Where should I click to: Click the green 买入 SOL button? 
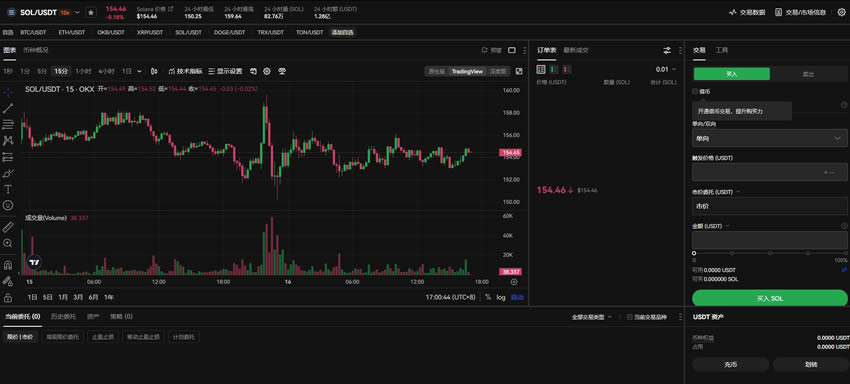click(x=769, y=298)
